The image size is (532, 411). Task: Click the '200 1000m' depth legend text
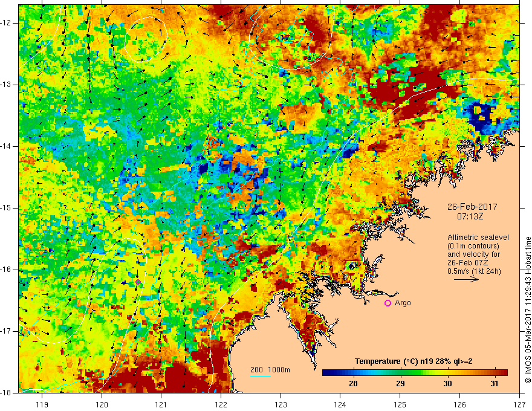tap(270, 370)
